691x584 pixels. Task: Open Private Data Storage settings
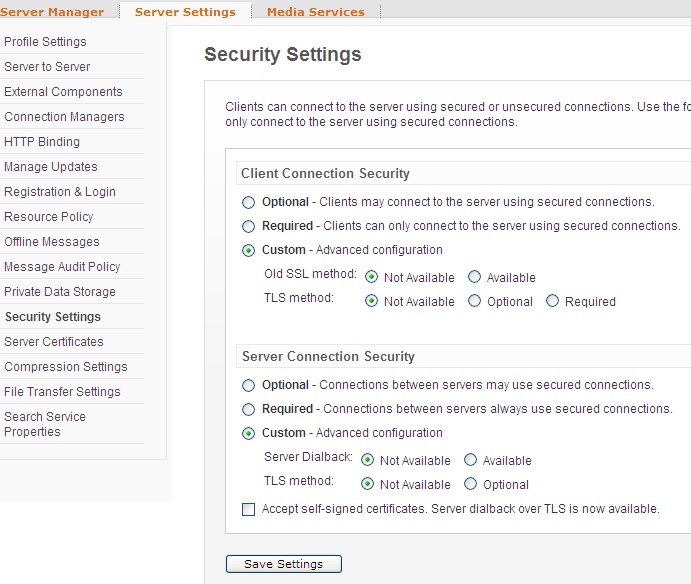click(x=59, y=292)
